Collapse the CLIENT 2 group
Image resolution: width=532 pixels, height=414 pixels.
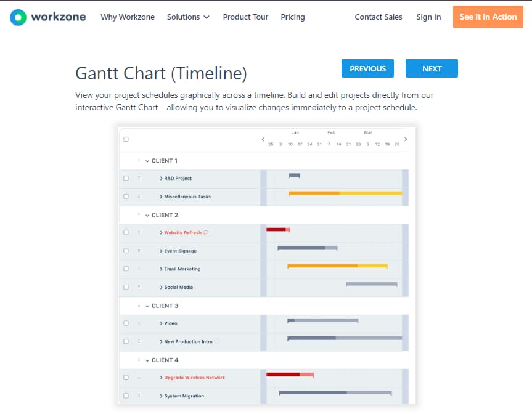click(147, 215)
